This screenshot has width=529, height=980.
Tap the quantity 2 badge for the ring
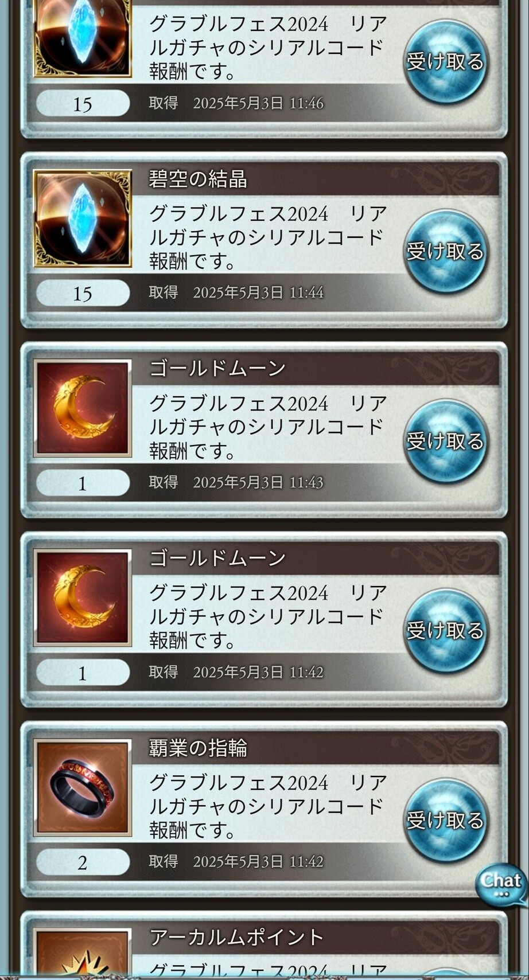point(83,862)
